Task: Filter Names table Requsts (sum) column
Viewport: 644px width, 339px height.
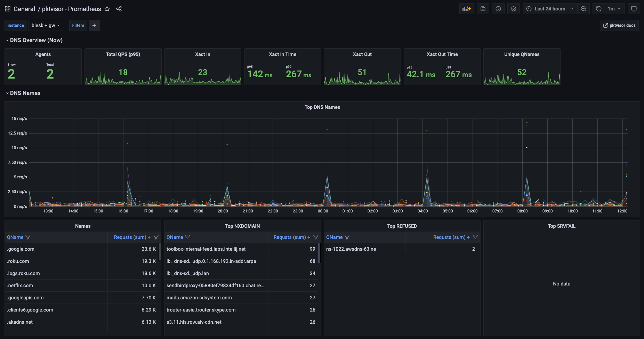Action: point(156,237)
